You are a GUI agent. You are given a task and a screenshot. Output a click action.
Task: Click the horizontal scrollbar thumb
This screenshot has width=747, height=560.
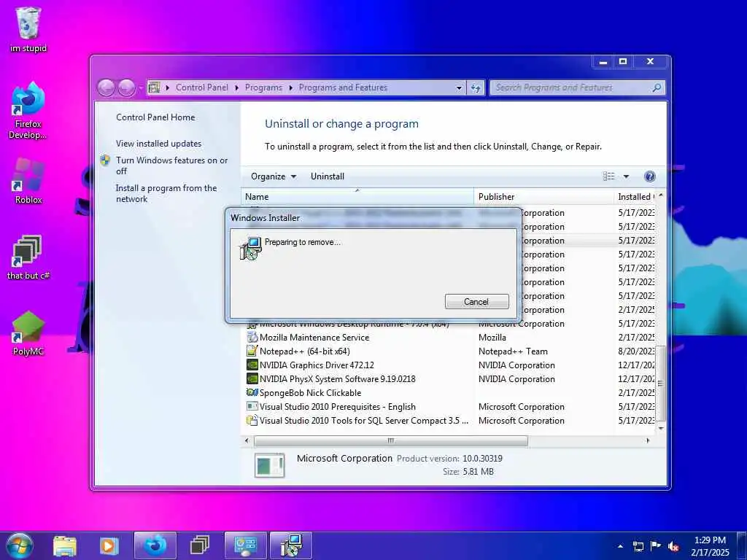click(x=391, y=440)
